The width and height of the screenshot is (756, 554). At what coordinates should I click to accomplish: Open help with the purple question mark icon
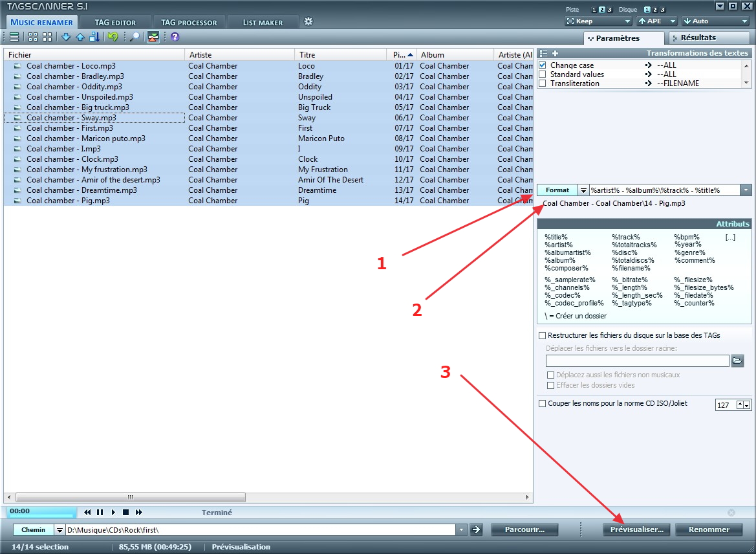pyautogui.click(x=175, y=37)
